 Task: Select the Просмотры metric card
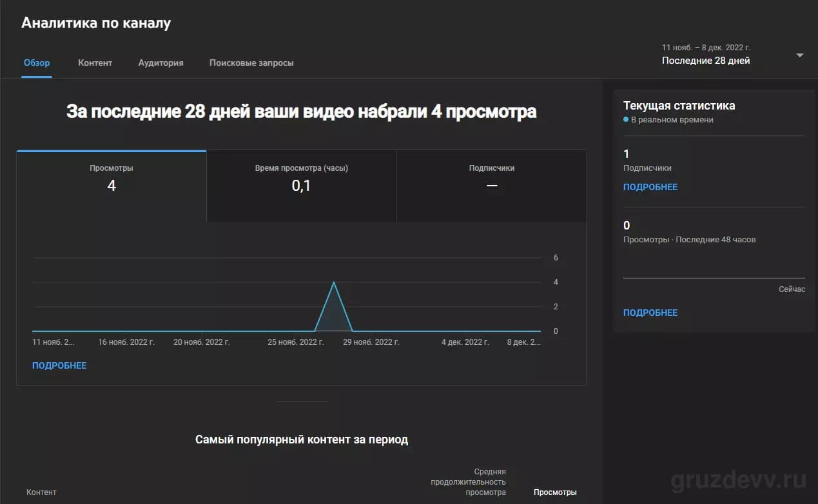click(112, 186)
